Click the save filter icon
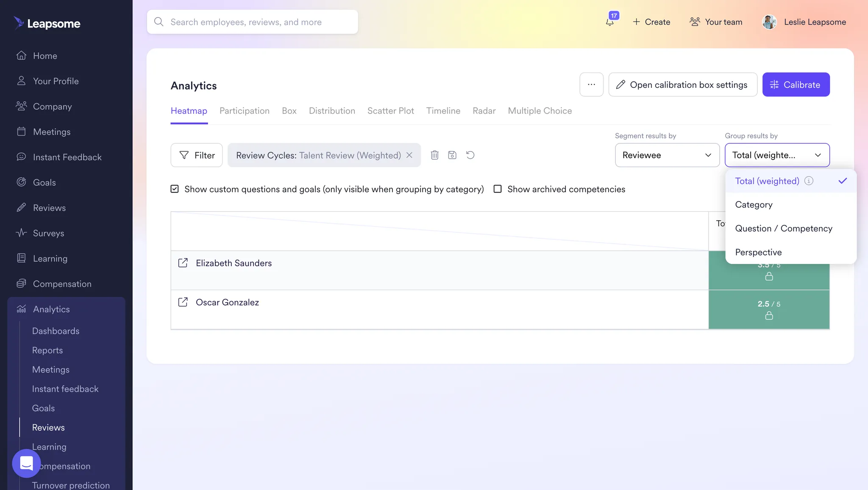 pyautogui.click(x=452, y=155)
